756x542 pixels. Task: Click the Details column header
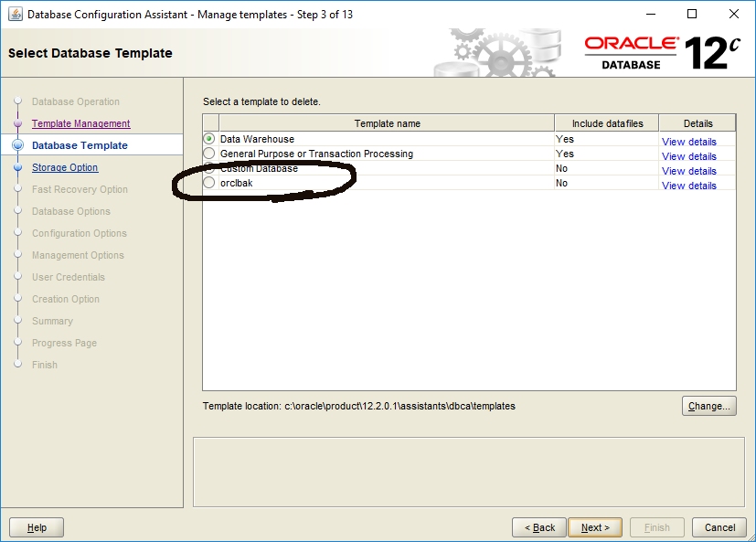(x=697, y=123)
